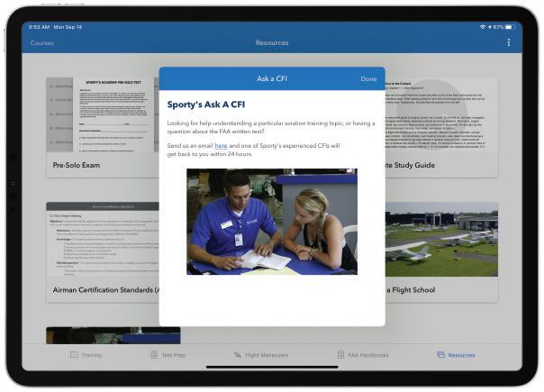Image resolution: width=544 pixels, height=392 pixels.
Task: Follow the 'here' email link
Action: click(x=221, y=146)
